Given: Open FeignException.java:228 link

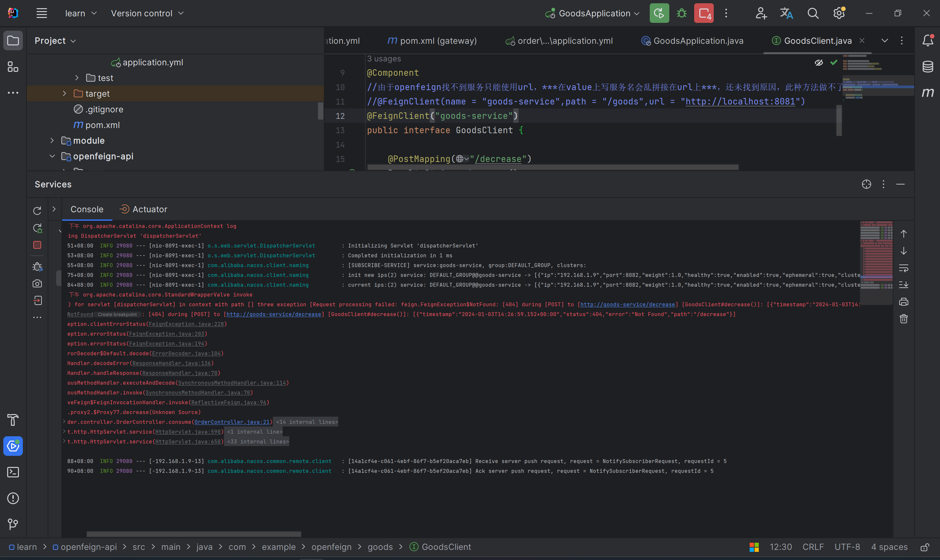Looking at the screenshot, I should (186, 324).
